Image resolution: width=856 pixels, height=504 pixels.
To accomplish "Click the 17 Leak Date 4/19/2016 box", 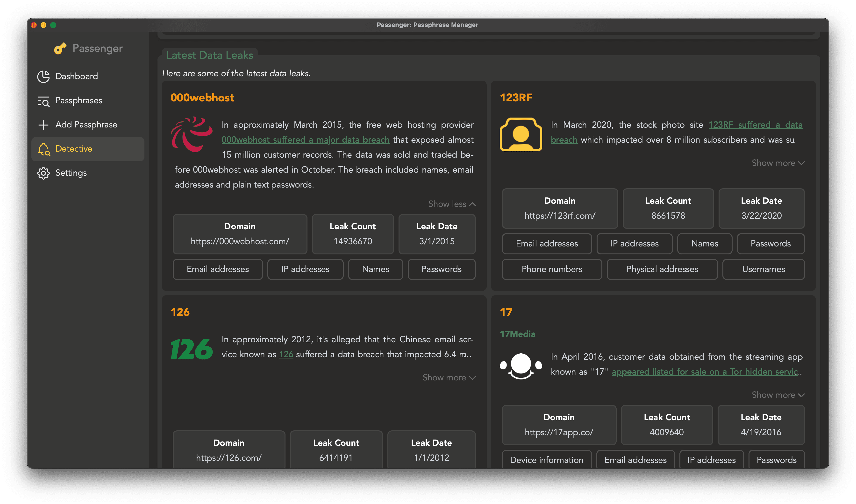I will click(761, 425).
